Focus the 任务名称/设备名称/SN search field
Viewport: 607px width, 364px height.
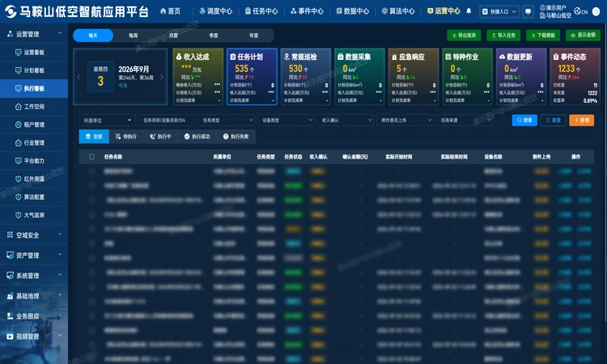[167, 121]
